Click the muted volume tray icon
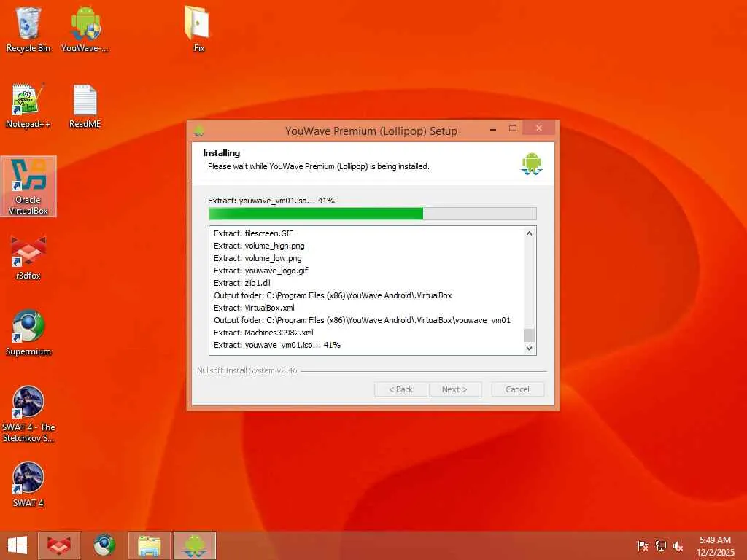This screenshot has height=560, width=747. pyautogui.click(x=678, y=545)
